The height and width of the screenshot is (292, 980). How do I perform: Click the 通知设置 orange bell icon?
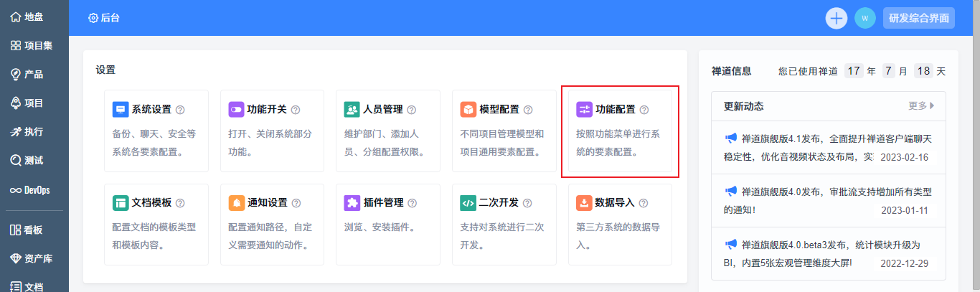(237, 203)
